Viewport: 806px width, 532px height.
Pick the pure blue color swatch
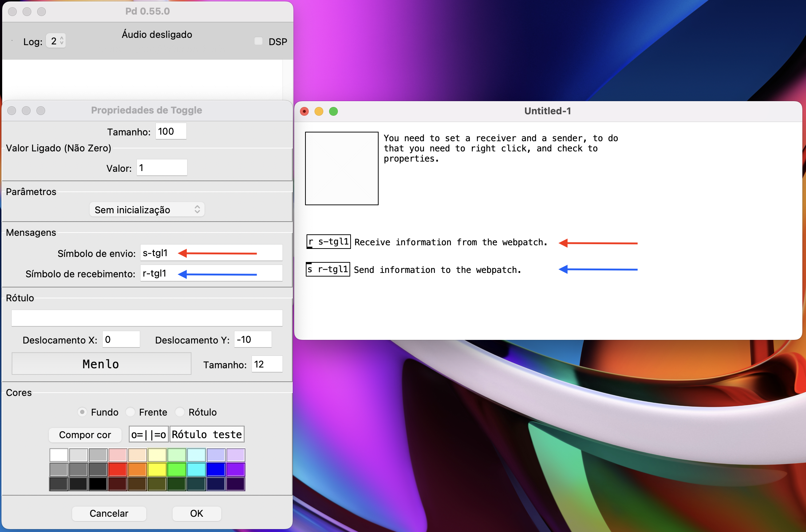pyautogui.click(x=216, y=469)
